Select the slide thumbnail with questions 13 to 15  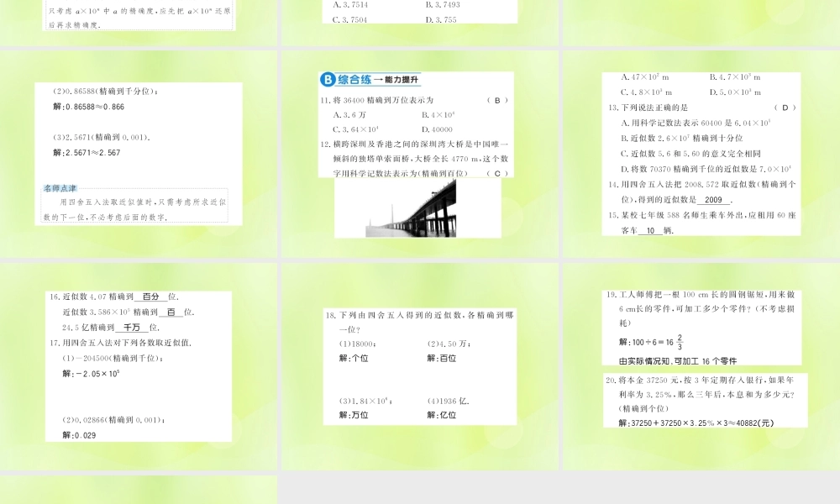pyautogui.click(x=701, y=155)
